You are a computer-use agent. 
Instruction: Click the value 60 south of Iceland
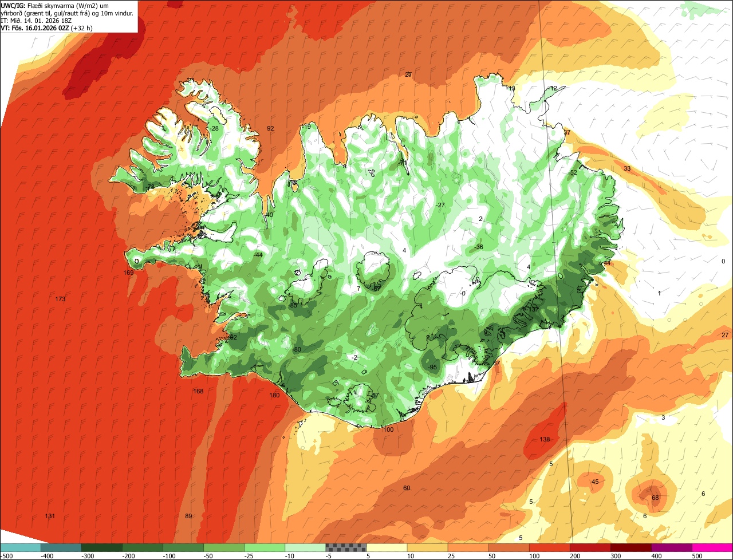pyautogui.click(x=407, y=488)
